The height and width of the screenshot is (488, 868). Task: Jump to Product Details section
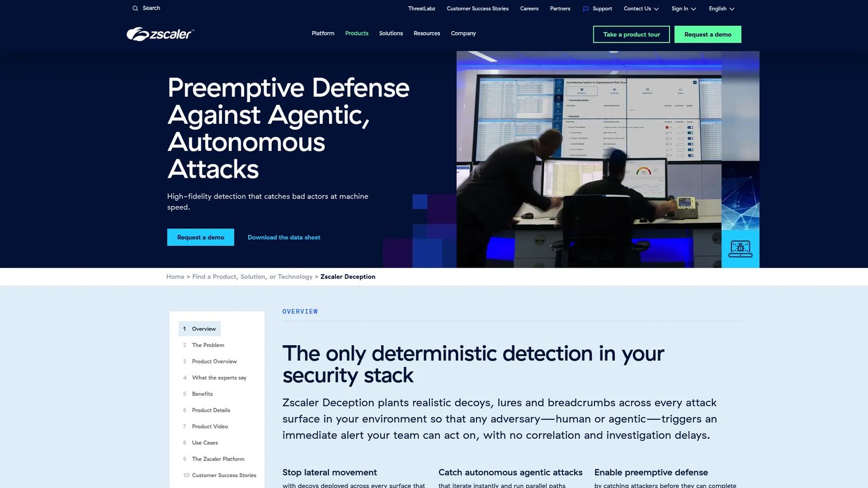pyautogui.click(x=211, y=410)
